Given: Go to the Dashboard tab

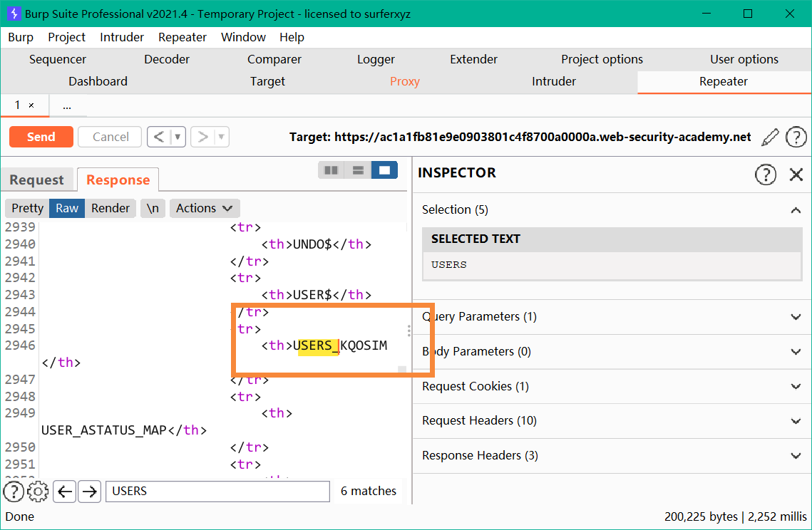Looking at the screenshot, I should click(98, 82).
